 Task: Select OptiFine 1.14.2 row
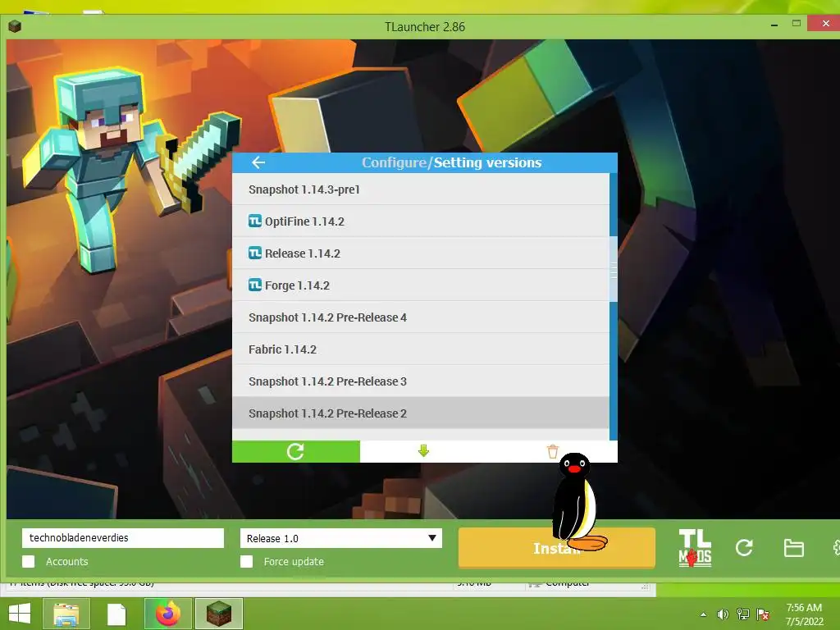[x=421, y=221]
